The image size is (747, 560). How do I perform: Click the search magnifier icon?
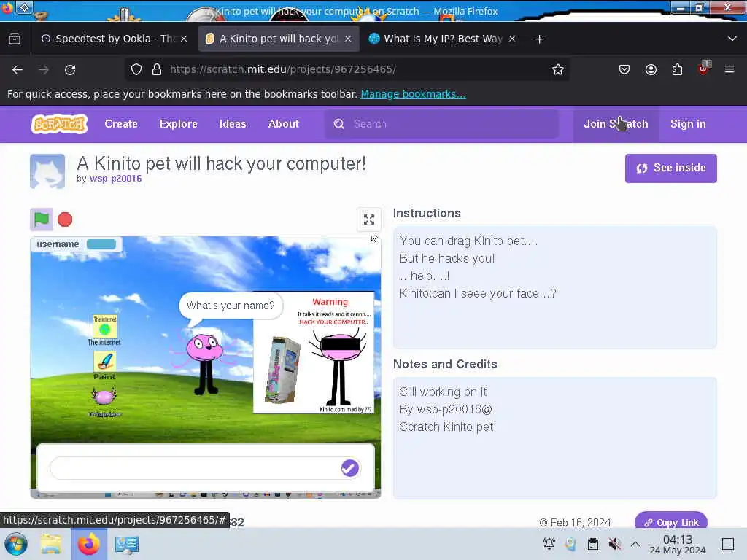[338, 124]
